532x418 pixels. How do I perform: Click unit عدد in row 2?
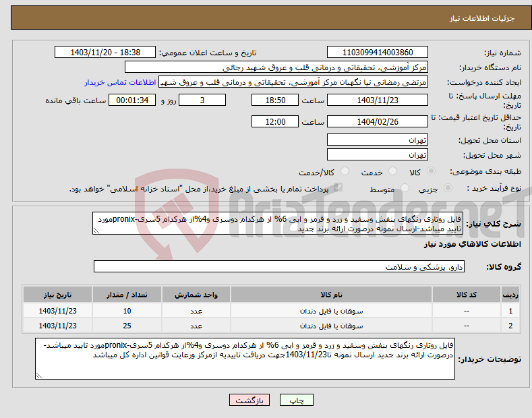coord(196,326)
